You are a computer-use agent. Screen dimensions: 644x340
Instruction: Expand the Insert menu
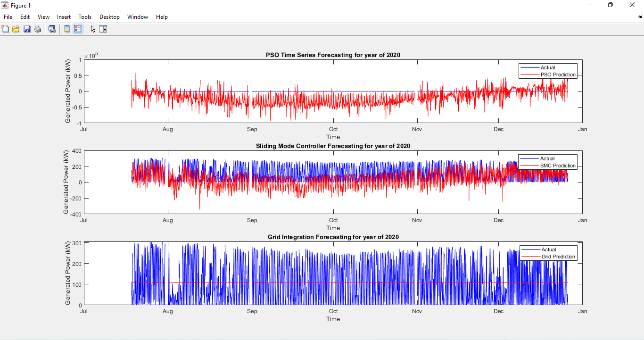pos(64,17)
